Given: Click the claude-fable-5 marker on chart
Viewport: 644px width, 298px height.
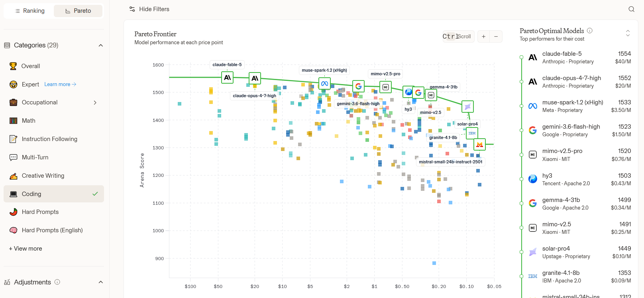Looking at the screenshot, I should [x=227, y=77].
